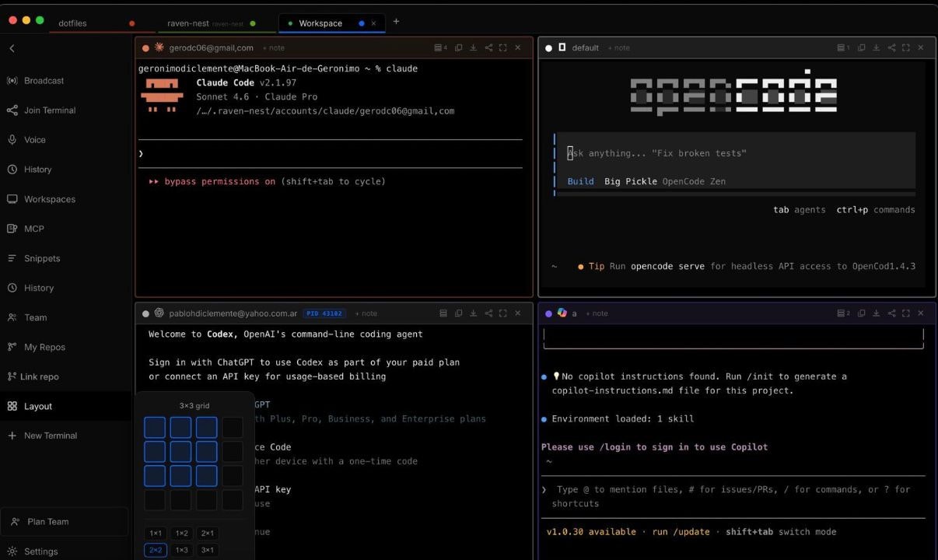Share icon in the default pane header
Image resolution: width=938 pixels, height=560 pixels.
click(x=891, y=47)
